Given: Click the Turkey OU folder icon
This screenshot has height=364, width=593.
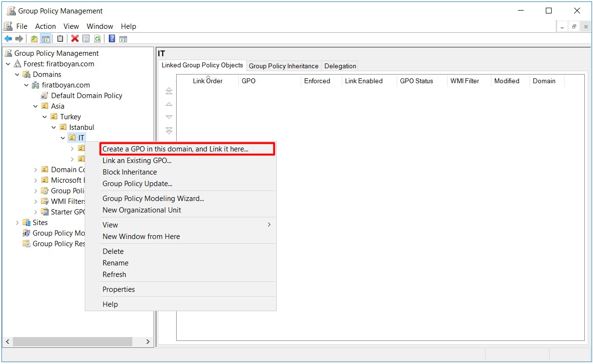Looking at the screenshot, I should coord(54,117).
